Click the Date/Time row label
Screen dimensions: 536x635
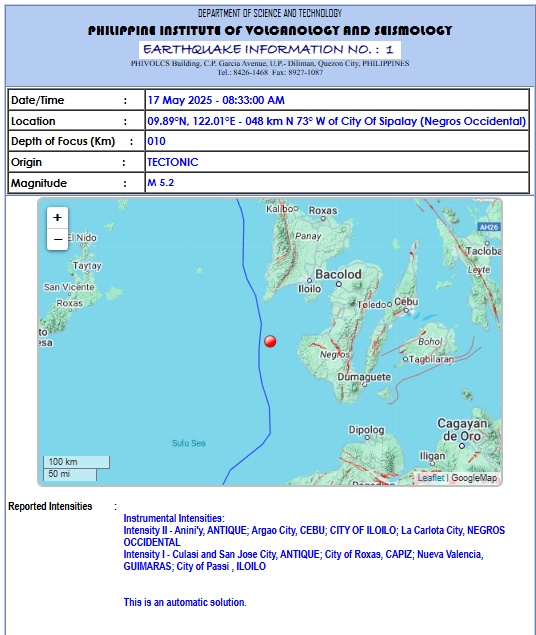tap(38, 100)
